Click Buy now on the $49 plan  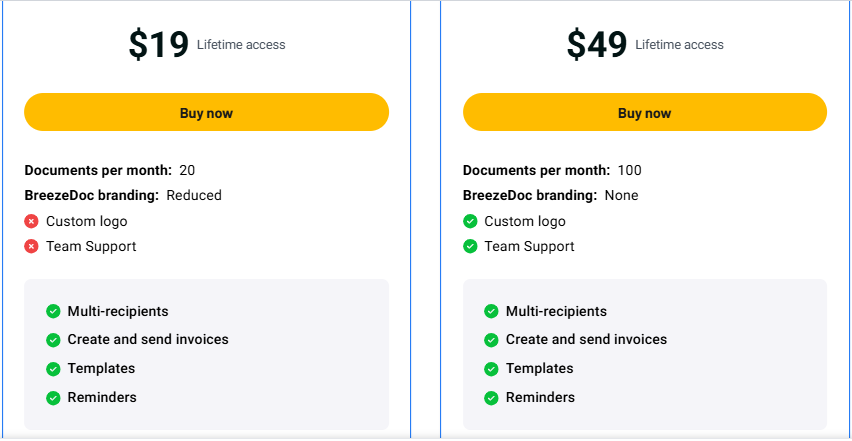(644, 113)
